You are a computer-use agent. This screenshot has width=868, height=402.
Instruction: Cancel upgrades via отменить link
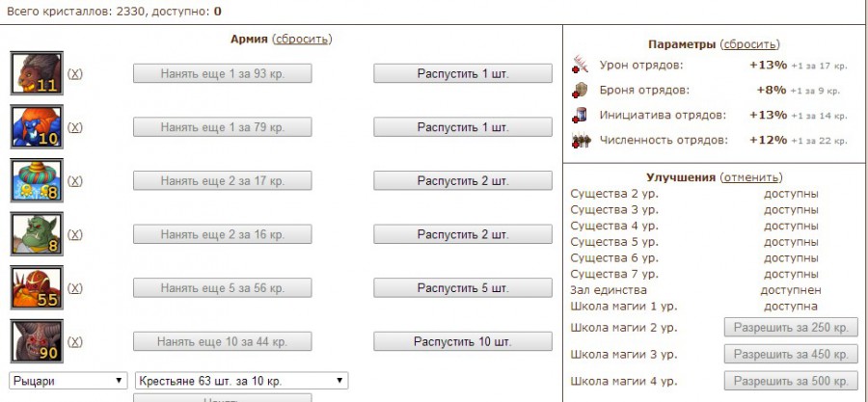(x=750, y=177)
